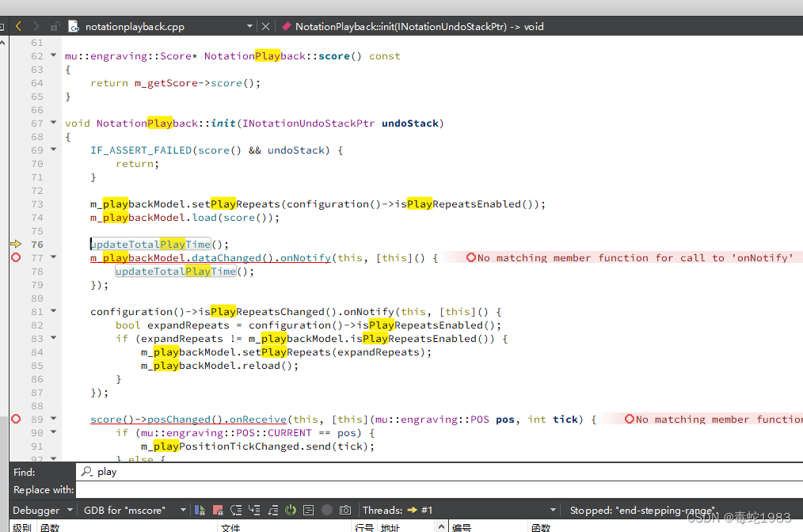Screen dimensions: 803x532
Task: Collapse the init function fold at line 67
Action: (53, 123)
